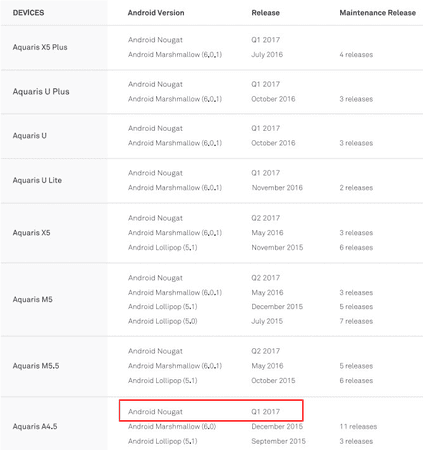Select the Aquaris X5 device name
Viewport: 423px width, 450px height.
pyautogui.click(x=32, y=233)
